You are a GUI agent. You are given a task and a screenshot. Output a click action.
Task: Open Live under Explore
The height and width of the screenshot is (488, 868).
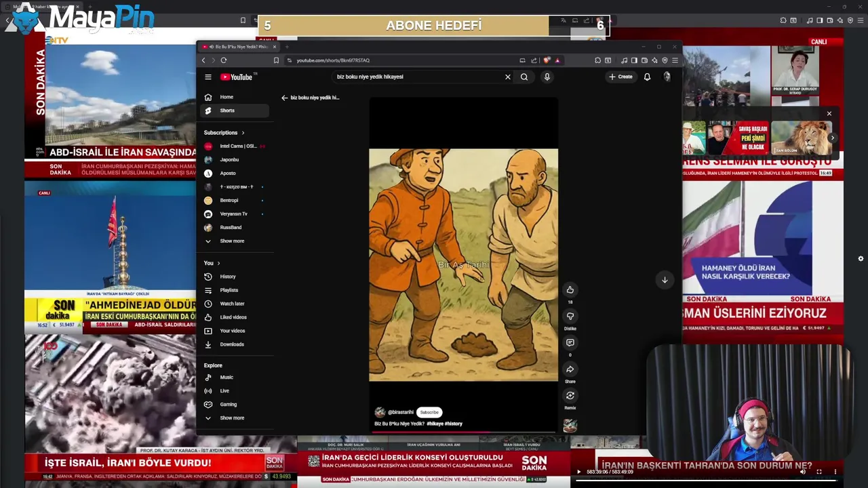coord(235,391)
